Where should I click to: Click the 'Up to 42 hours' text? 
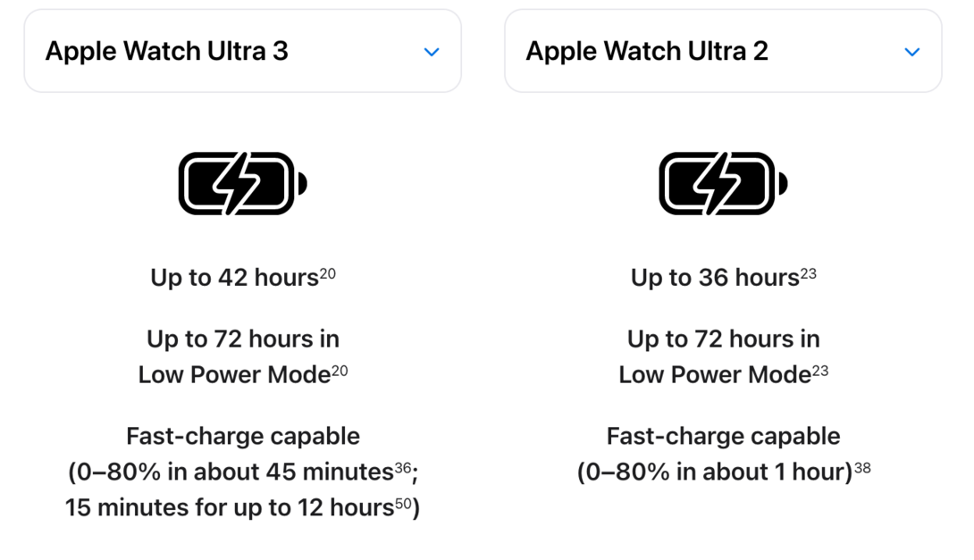[234, 278]
